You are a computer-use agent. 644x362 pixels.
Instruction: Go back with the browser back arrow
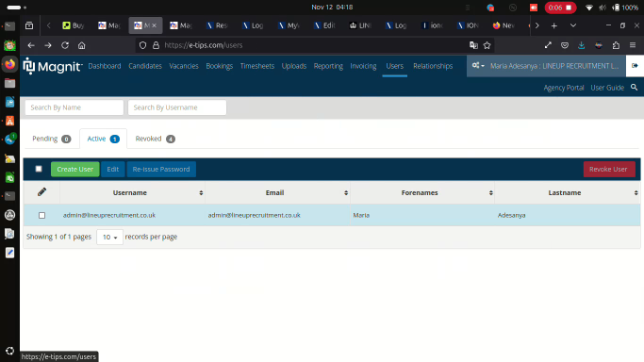click(31, 45)
